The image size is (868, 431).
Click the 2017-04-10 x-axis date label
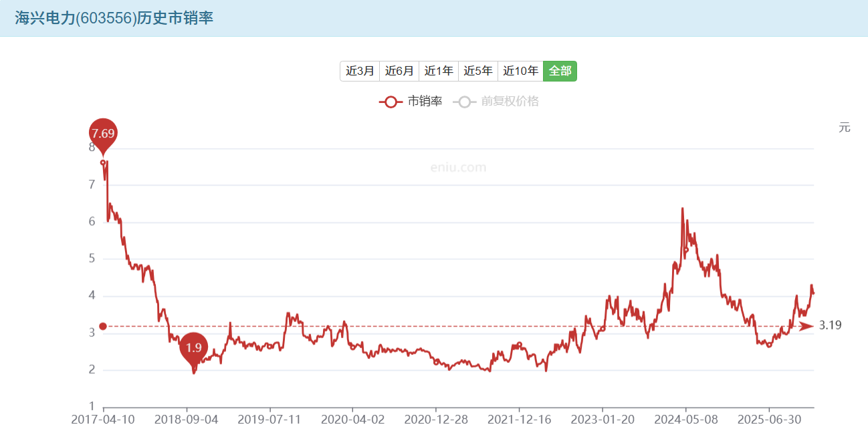click(x=103, y=420)
